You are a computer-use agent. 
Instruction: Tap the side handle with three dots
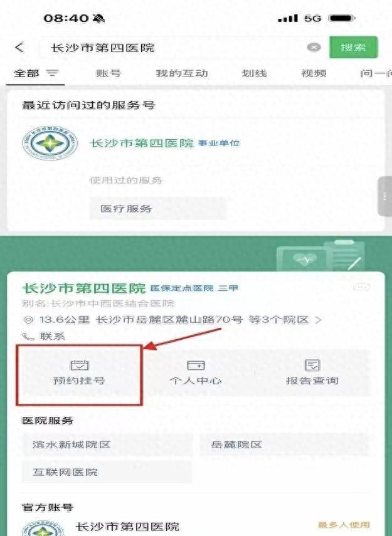[385, 196]
